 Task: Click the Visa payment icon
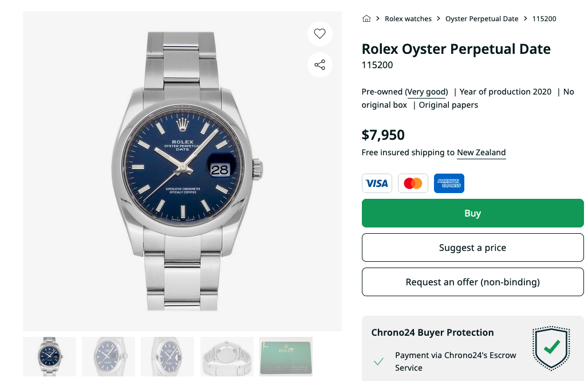click(377, 183)
